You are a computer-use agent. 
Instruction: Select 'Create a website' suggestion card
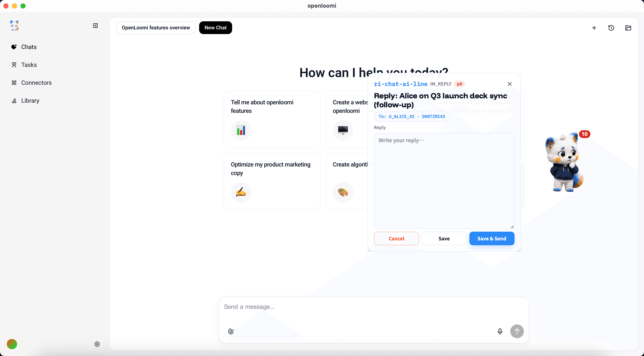click(347, 119)
